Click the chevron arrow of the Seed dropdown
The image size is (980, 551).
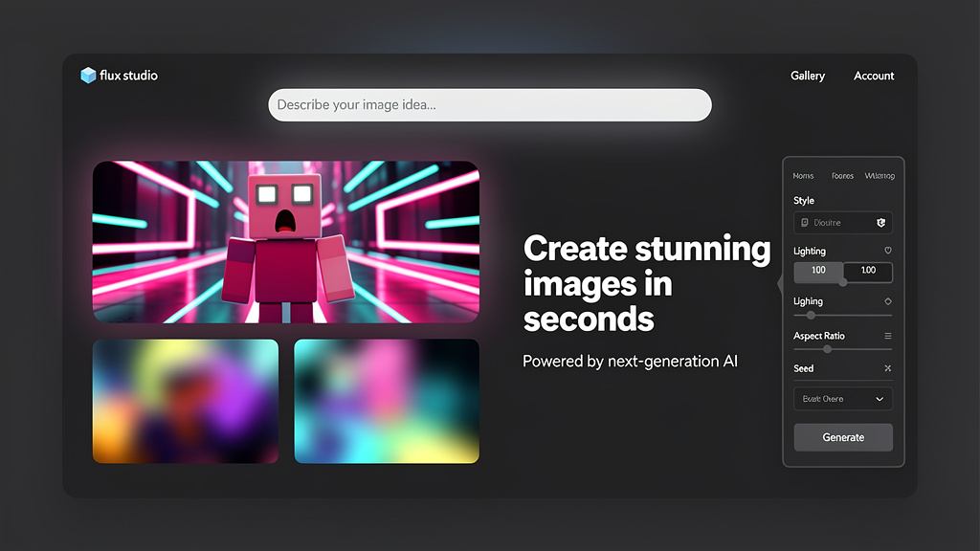[x=880, y=399]
